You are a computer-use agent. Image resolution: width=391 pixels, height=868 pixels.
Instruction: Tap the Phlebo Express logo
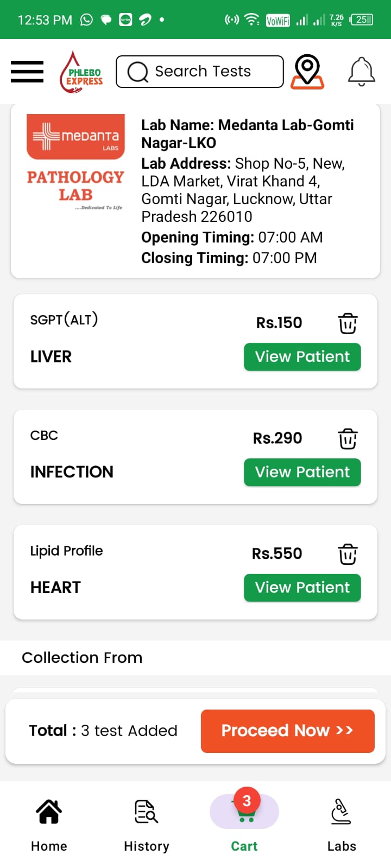pos(81,72)
